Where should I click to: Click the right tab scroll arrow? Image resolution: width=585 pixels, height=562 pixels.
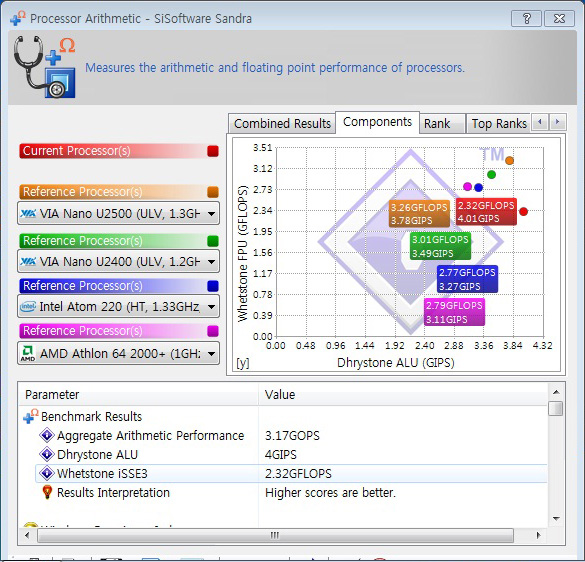point(558,122)
